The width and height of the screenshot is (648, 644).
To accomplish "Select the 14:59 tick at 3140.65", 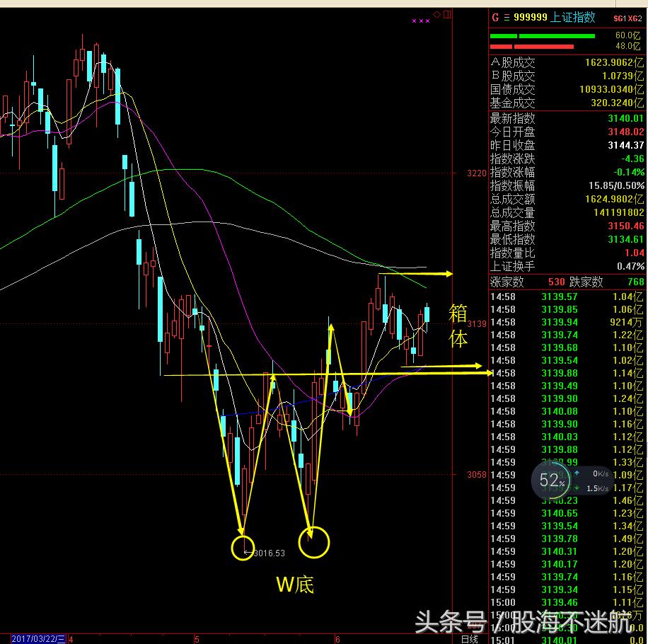I will click(567, 513).
